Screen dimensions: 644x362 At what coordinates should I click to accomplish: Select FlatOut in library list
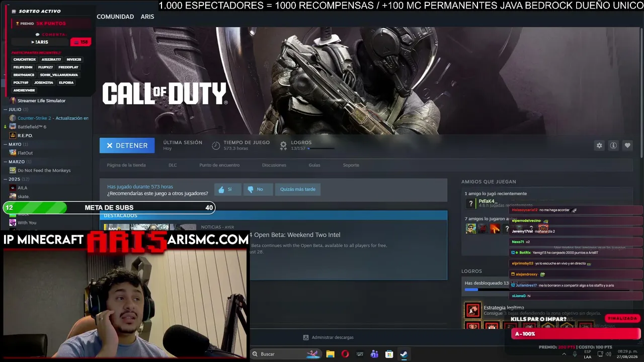[25, 153]
